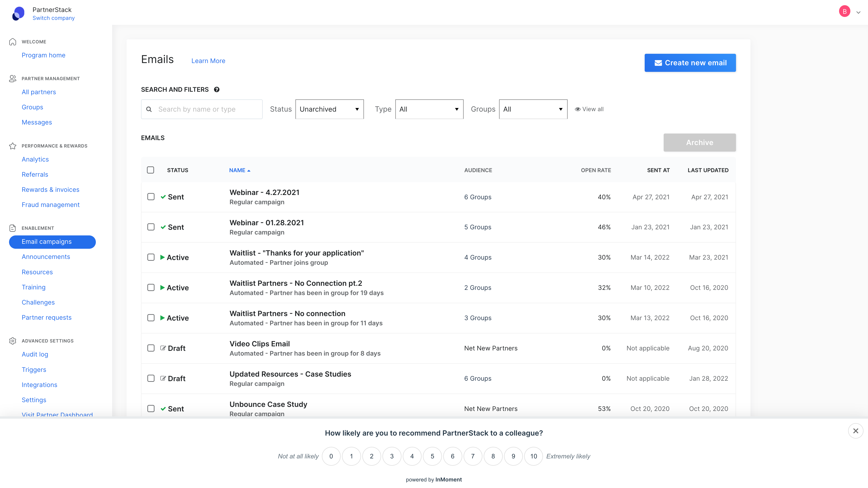Image resolution: width=868 pixels, height=488 pixels.
Task: Toggle checkbox for Webinar - 4.27.2021 email
Action: pyautogui.click(x=151, y=197)
